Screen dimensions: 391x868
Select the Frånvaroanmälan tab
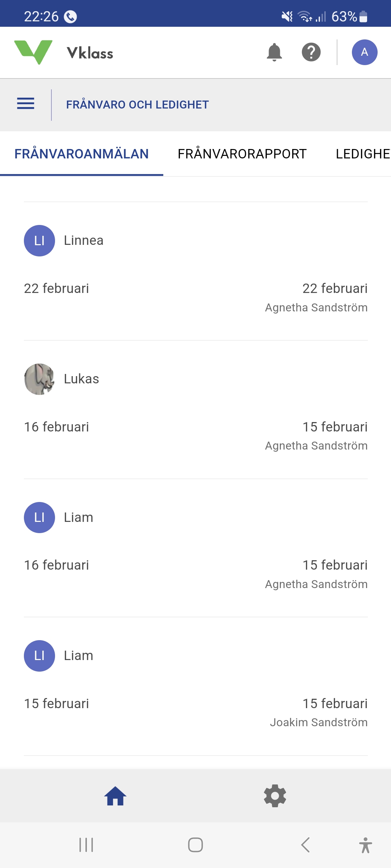tap(81, 154)
